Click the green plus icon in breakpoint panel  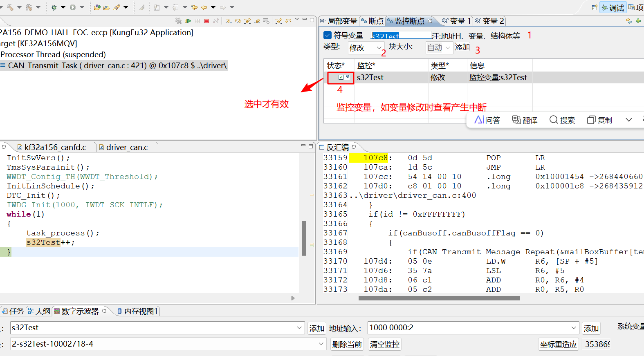(638, 21)
